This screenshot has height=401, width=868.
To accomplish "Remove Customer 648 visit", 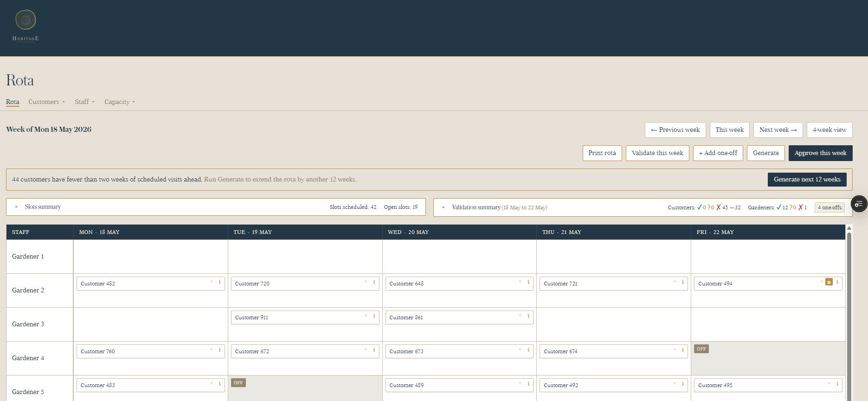I will 520,282.
